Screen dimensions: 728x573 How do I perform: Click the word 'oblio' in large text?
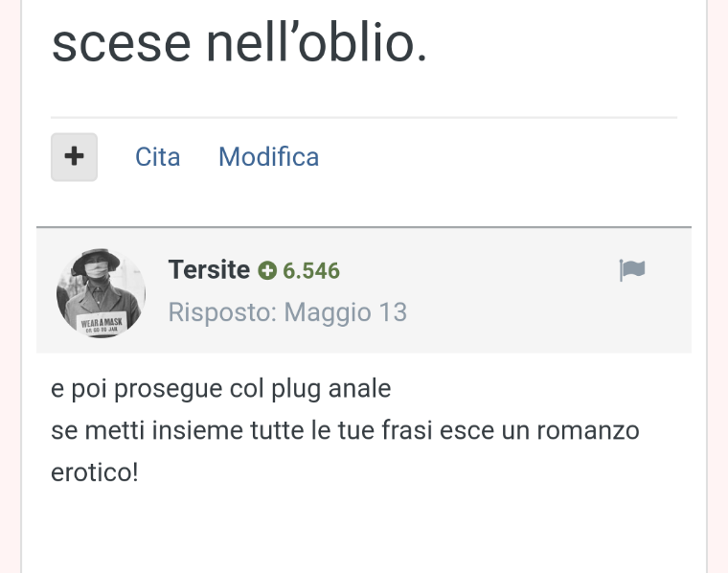(355, 43)
